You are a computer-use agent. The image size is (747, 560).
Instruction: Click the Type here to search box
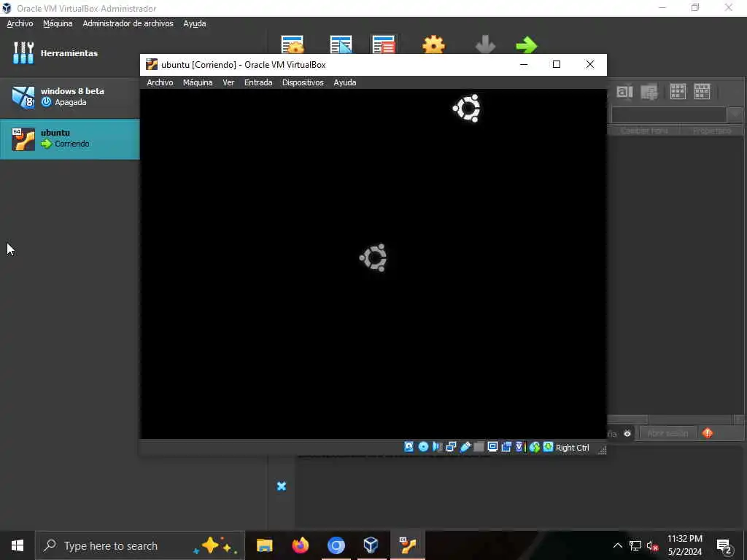(x=140, y=545)
